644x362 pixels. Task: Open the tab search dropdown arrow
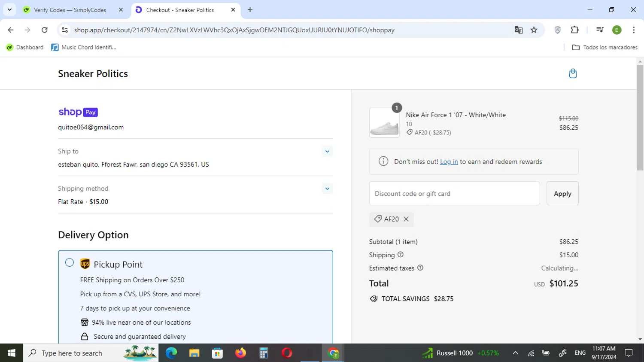[9, 9]
